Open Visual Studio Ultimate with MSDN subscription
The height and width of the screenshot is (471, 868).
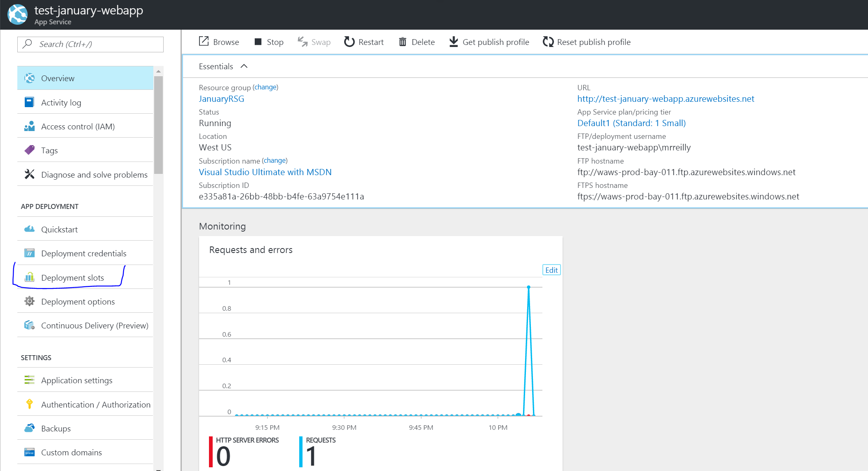tap(265, 172)
